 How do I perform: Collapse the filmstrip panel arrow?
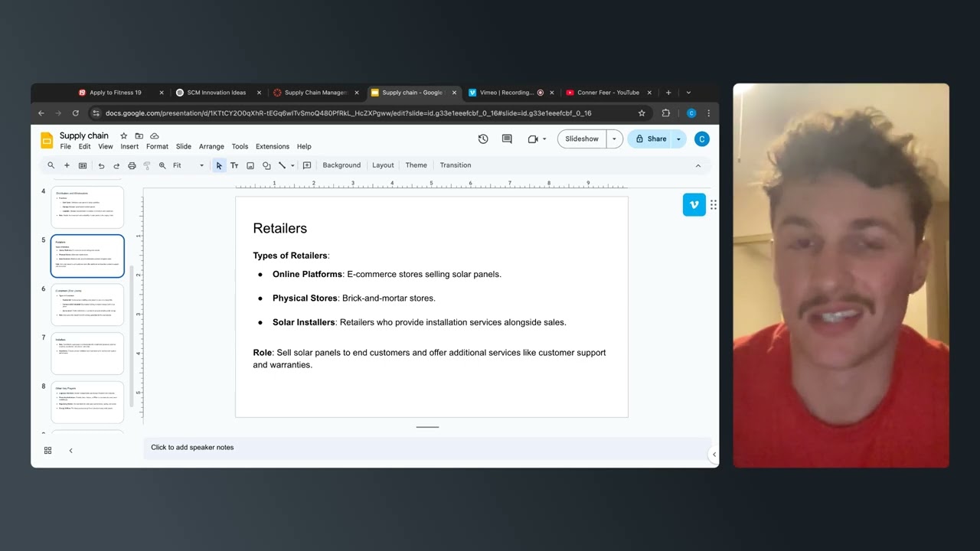pyautogui.click(x=70, y=451)
